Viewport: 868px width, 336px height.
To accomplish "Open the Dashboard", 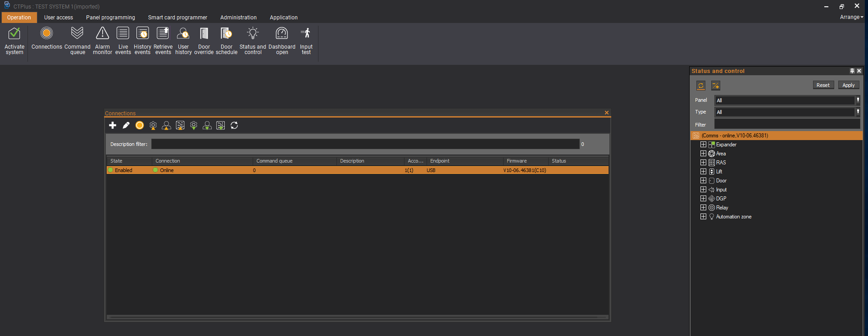I will pos(282,41).
